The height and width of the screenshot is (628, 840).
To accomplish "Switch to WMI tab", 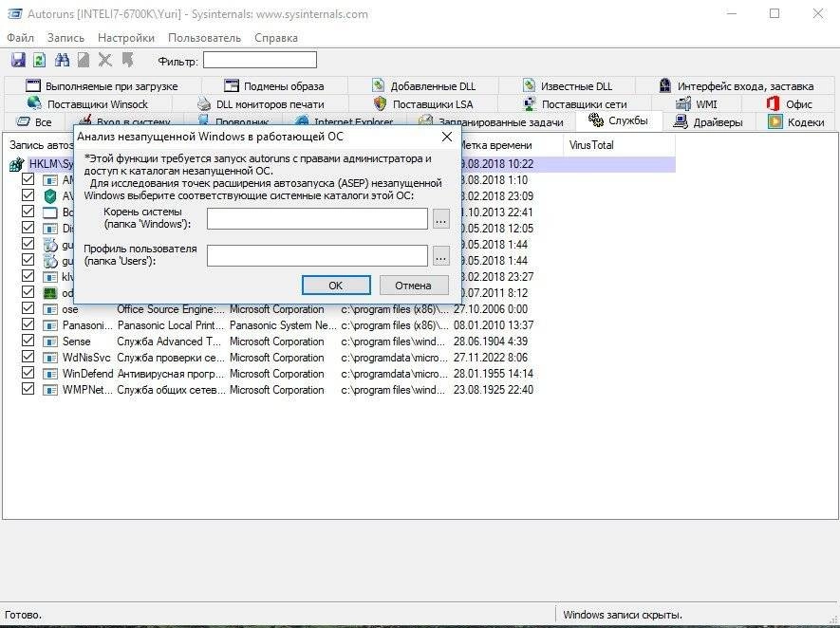I will (x=696, y=103).
